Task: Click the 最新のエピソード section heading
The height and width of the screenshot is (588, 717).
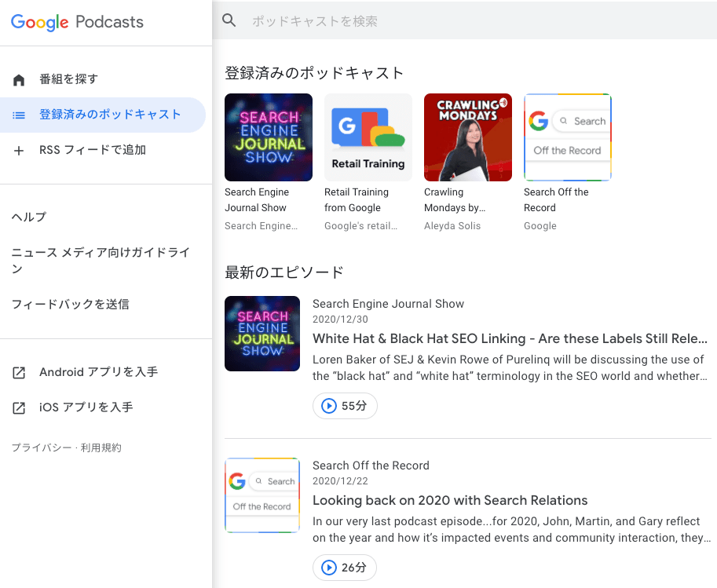Action: 284,272
